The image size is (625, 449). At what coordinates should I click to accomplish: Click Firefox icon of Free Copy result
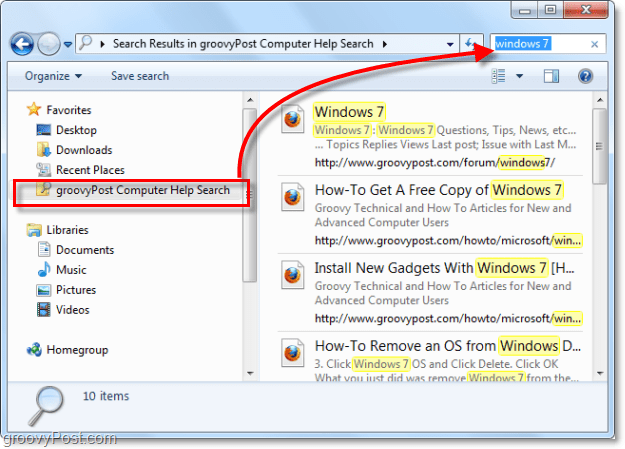(x=293, y=197)
